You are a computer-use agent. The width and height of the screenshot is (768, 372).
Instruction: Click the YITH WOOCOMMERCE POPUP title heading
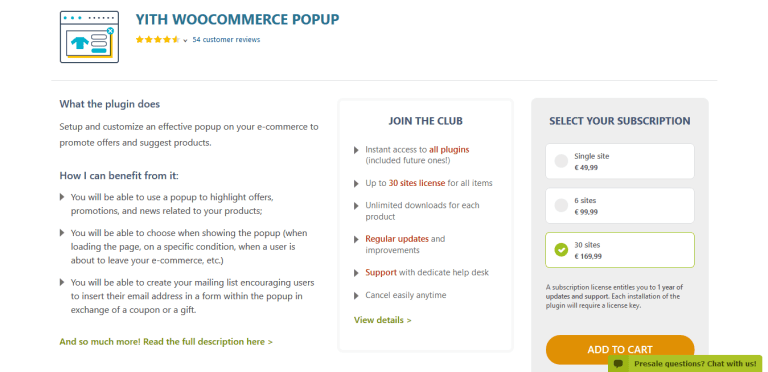[238, 20]
